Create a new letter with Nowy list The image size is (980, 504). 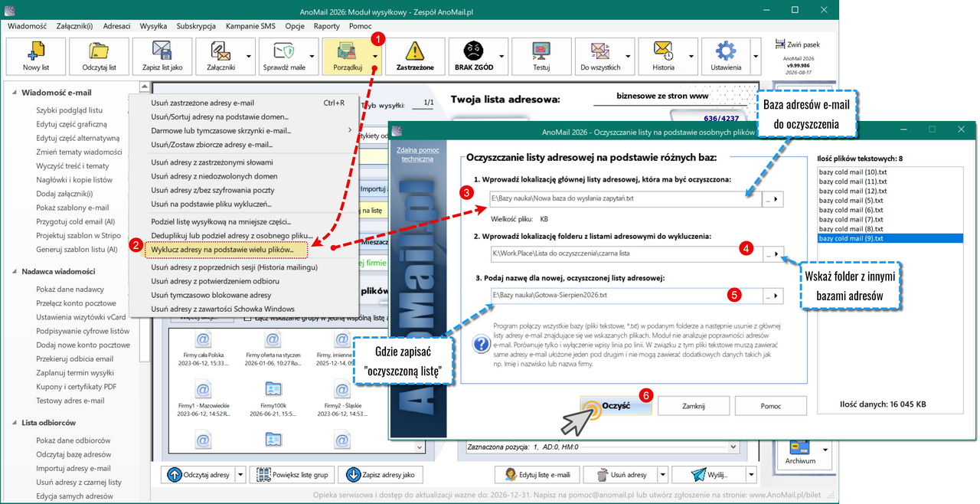coord(35,56)
